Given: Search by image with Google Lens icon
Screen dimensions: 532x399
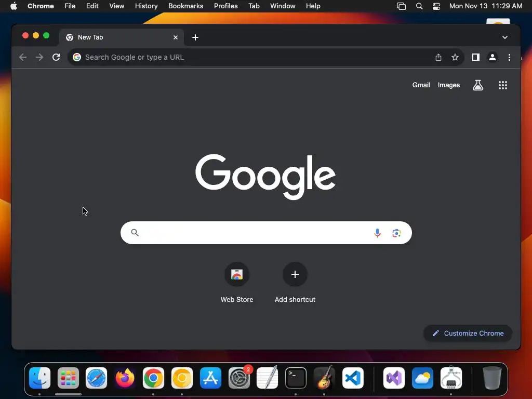Looking at the screenshot, I should (396, 233).
